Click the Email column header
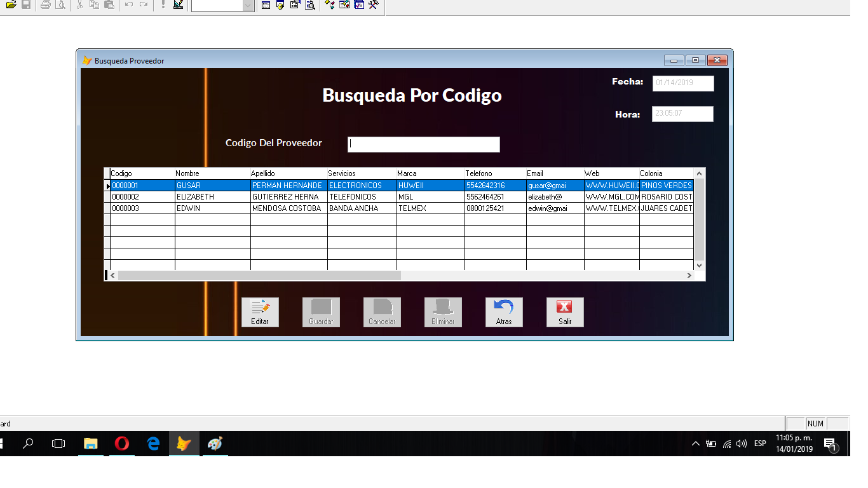The width and height of the screenshot is (868, 488). 555,173
